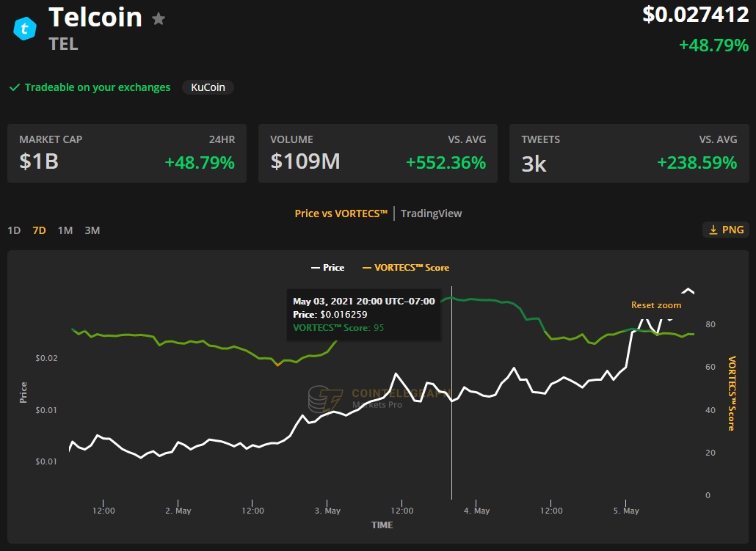Click the TEL ticker symbol
This screenshot has height=551, width=756.
pos(63,44)
